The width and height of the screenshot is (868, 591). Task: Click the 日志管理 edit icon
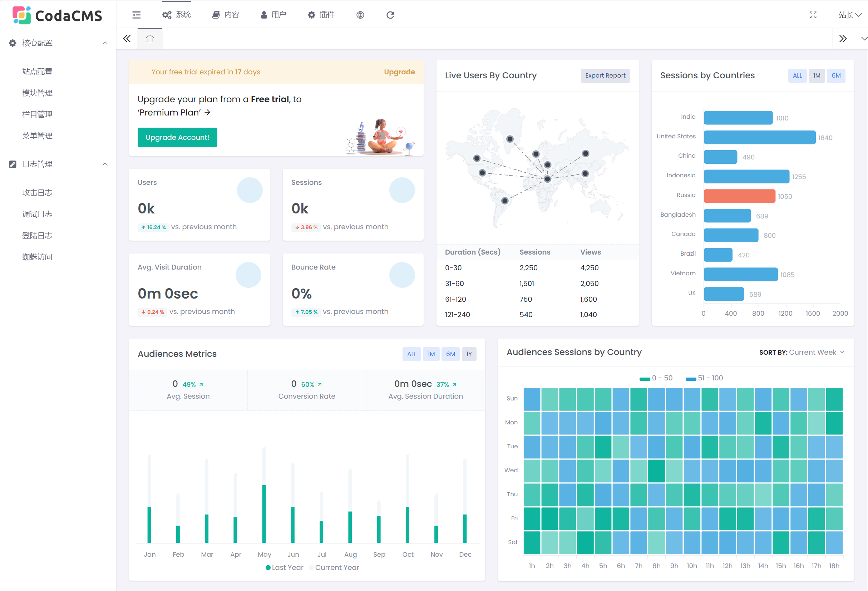click(13, 164)
